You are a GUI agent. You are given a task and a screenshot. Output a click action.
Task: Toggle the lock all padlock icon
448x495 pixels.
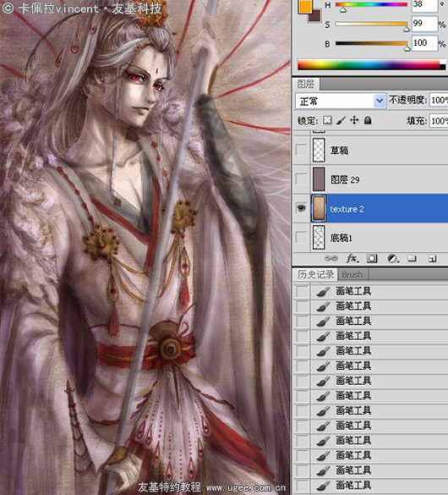[x=368, y=120]
